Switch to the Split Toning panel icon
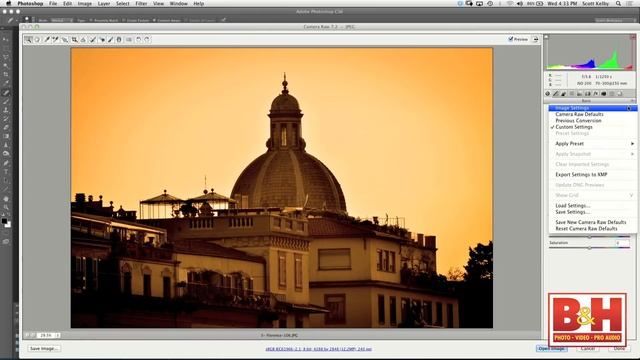 [x=580, y=94]
